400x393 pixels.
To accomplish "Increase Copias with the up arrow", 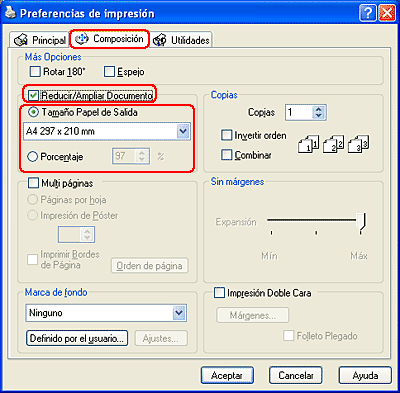I will pyautogui.click(x=319, y=109).
